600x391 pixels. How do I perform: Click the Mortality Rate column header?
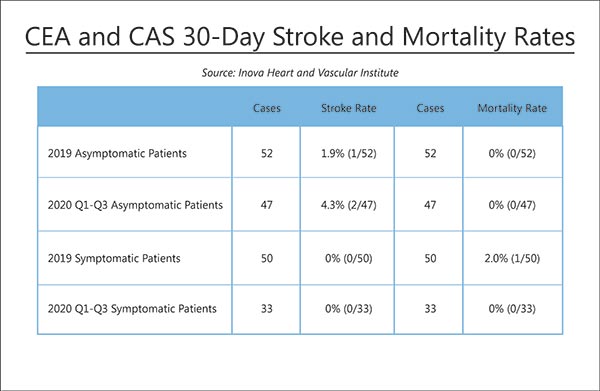(x=512, y=108)
